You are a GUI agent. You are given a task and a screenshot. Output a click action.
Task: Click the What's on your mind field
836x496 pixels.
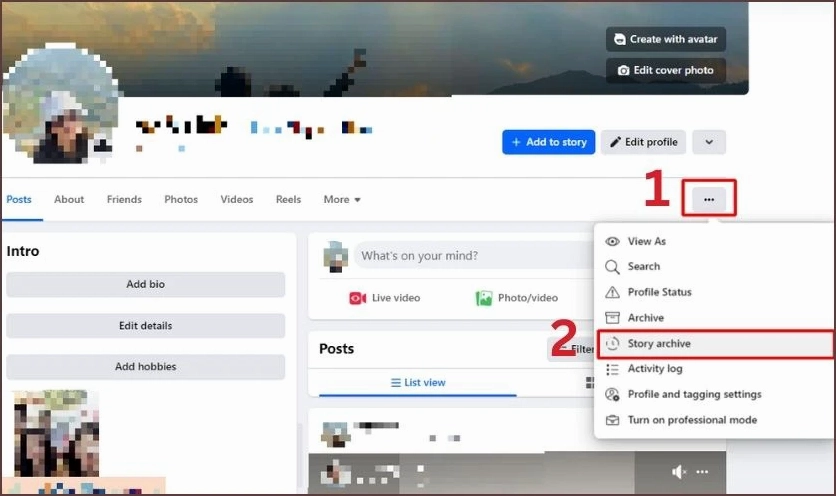(x=470, y=256)
